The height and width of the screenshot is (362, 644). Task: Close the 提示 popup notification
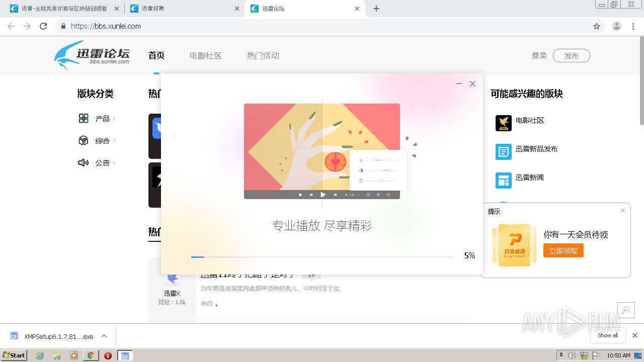623,211
